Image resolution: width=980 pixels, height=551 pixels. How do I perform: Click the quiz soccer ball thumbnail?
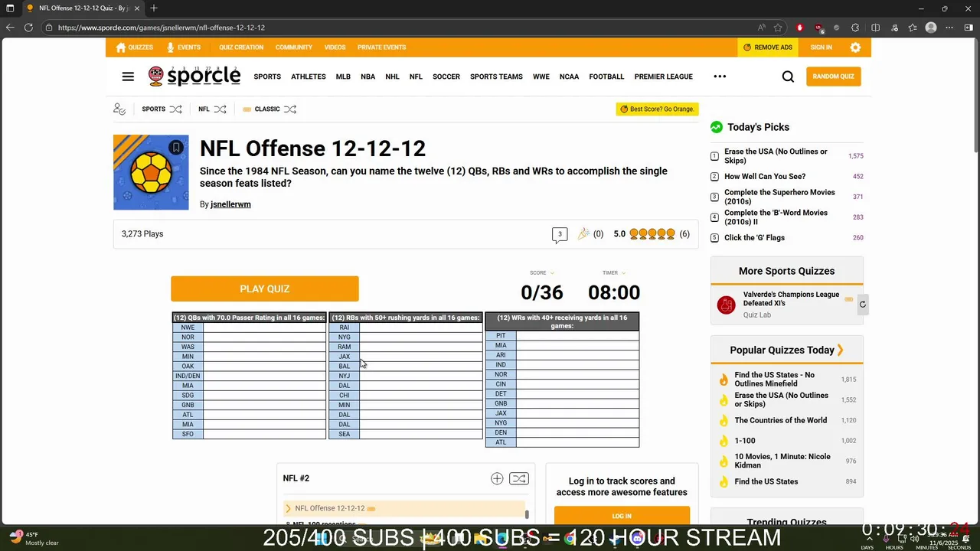click(x=151, y=172)
